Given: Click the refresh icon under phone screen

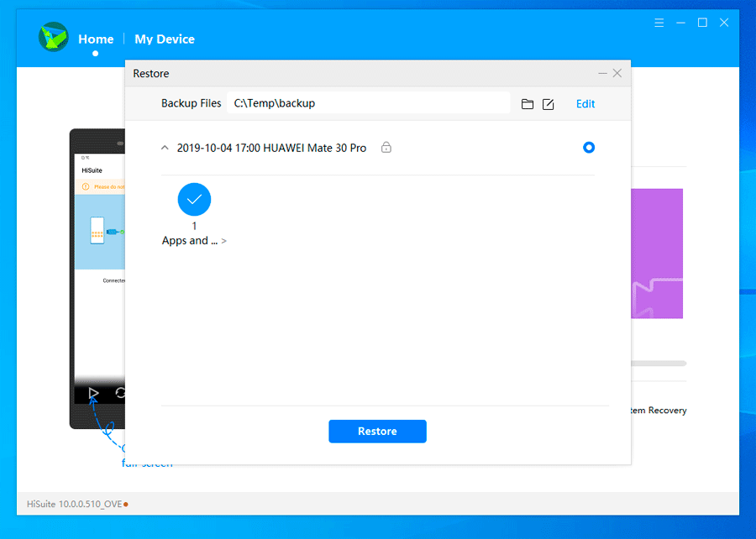Looking at the screenshot, I should pyautogui.click(x=120, y=393).
